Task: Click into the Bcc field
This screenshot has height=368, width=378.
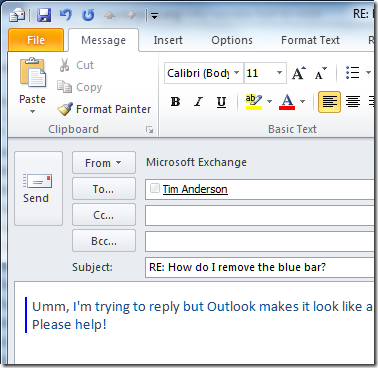Action: click(x=260, y=241)
